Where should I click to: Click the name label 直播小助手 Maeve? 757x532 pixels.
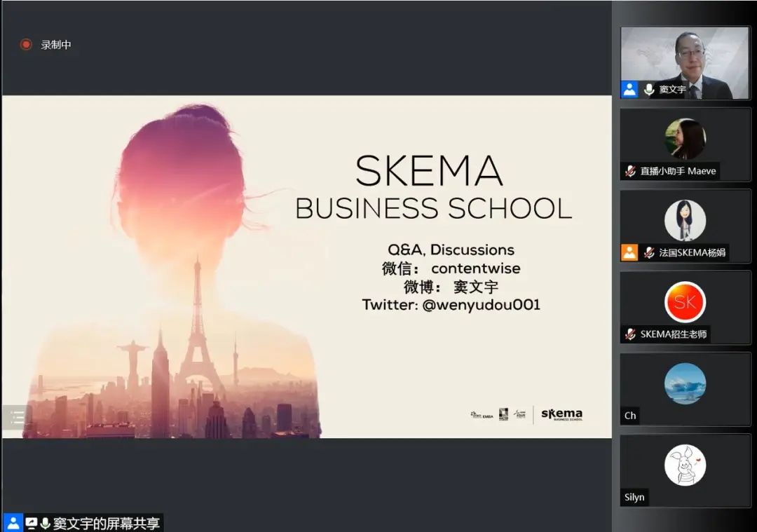point(678,171)
